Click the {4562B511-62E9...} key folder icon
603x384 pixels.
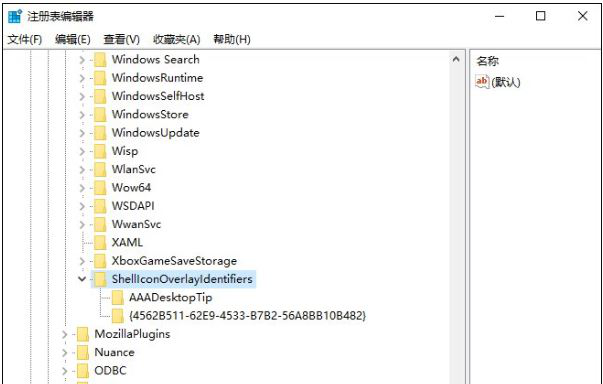click(118, 316)
